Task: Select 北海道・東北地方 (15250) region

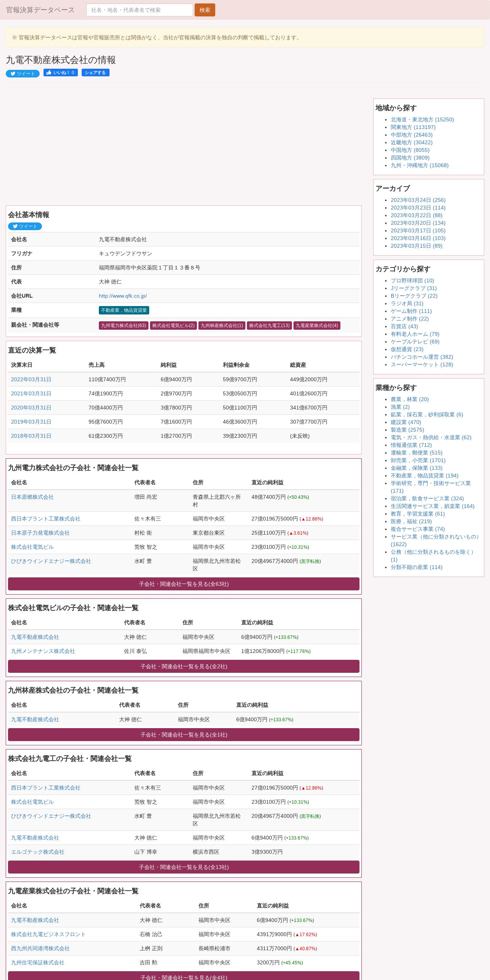Action: pyautogui.click(x=422, y=119)
